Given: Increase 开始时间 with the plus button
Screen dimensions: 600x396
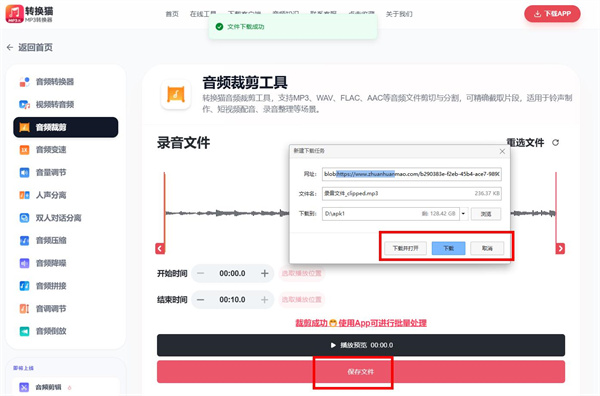Looking at the screenshot, I should point(264,274).
